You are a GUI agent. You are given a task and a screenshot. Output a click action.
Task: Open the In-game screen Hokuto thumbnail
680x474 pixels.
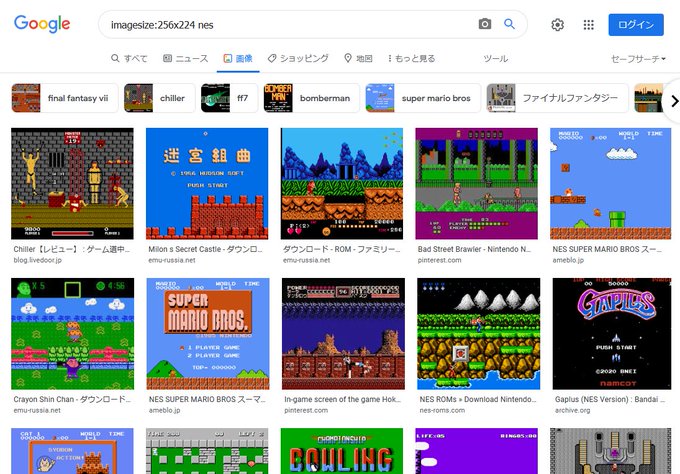(x=343, y=333)
